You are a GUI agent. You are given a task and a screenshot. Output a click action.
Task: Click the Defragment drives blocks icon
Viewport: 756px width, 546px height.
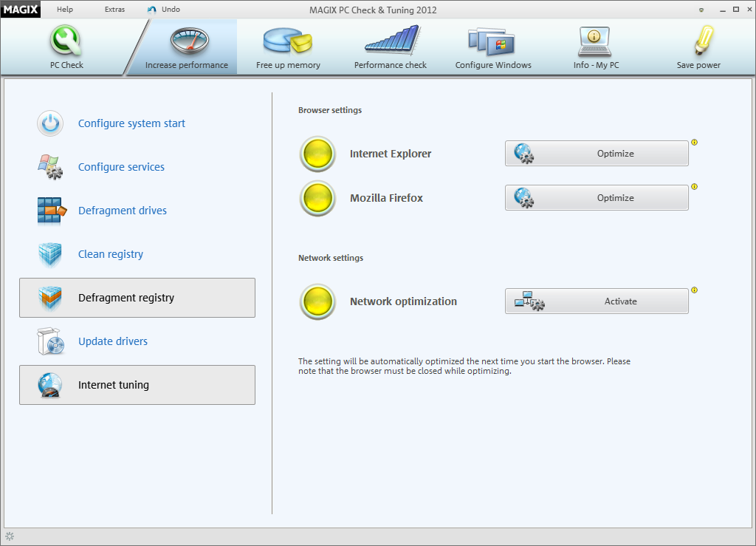pyautogui.click(x=51, y=211)
